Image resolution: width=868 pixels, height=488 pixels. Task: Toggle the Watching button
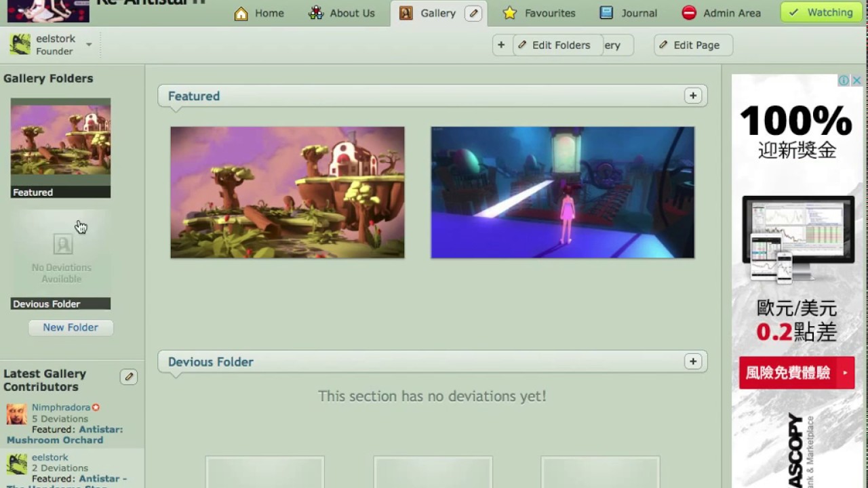tap(821, 12)
